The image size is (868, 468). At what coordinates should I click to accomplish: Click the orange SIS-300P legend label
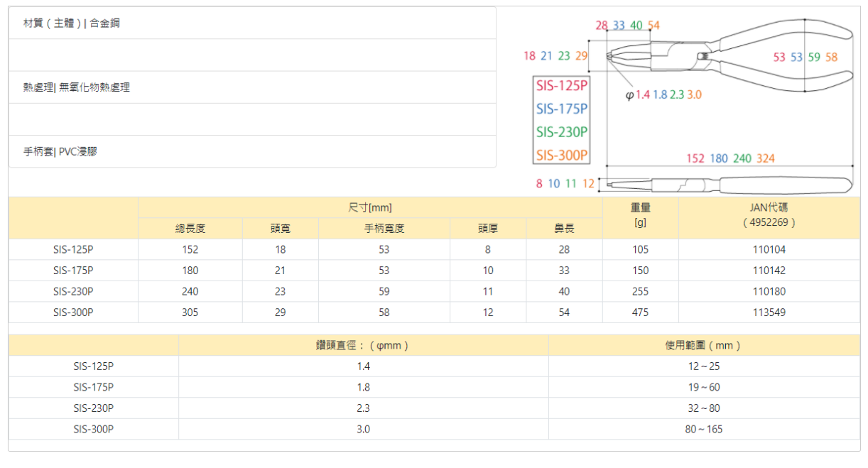point(562,155)
